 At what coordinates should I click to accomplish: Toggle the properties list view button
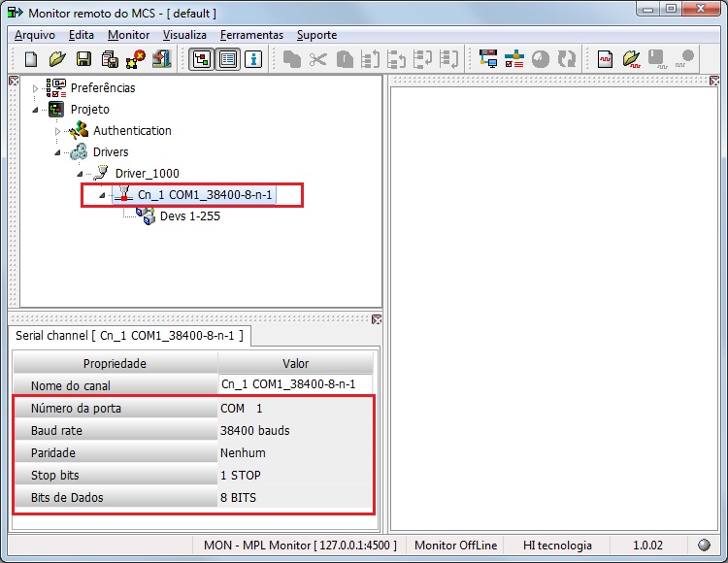[x=227, y=59]
